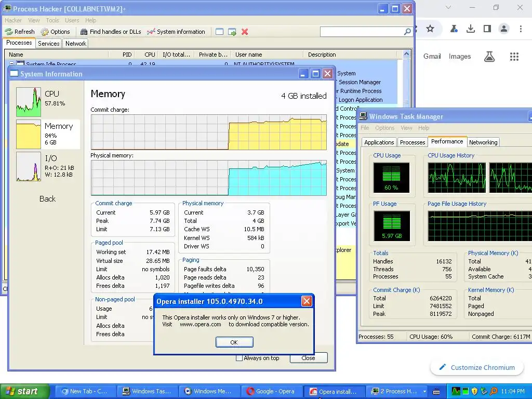
Task: Toggle Chromium side panel icon
Action: coord(487,29)
